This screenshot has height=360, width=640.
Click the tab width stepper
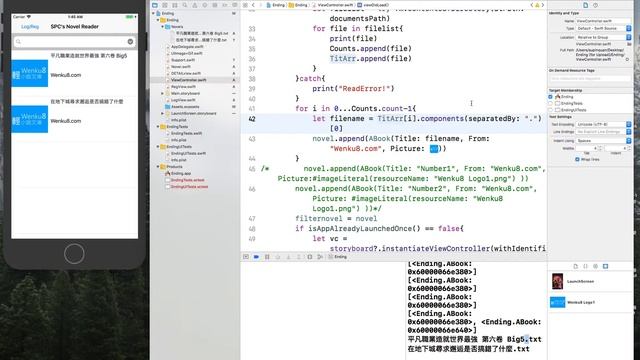(600, 148)
